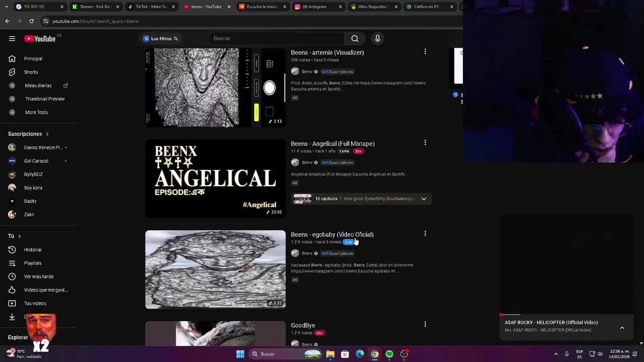This screenshot has height=362, width=644.
Task: Expand the ASAP ROCKY mini player queue
Action: click(622, 328)
